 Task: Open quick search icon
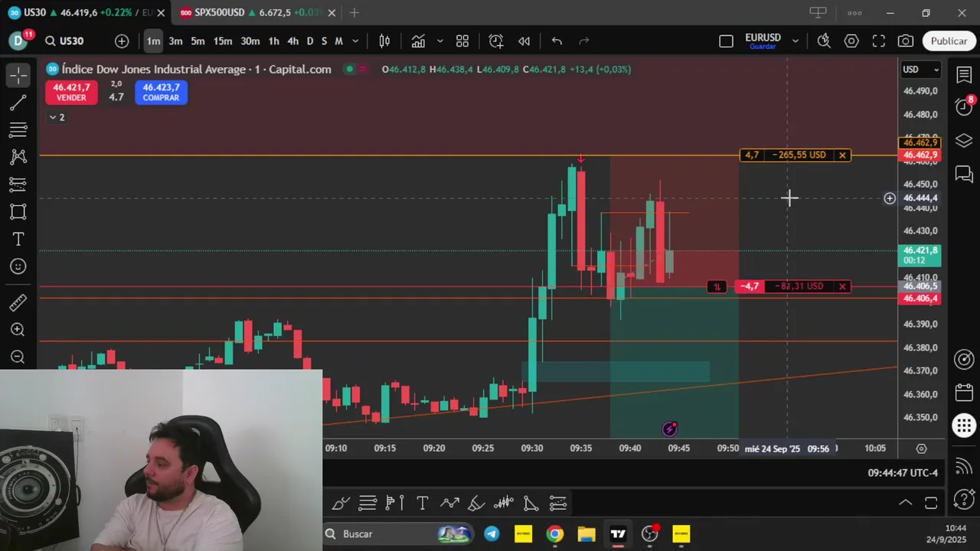[x=824, y=41]
